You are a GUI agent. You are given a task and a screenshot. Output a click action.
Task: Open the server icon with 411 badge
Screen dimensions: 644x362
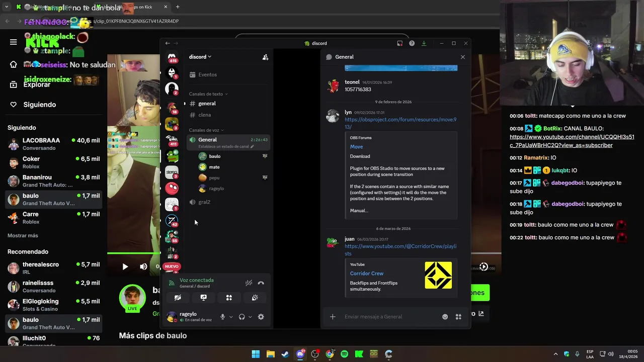click(x=172, y=140)
